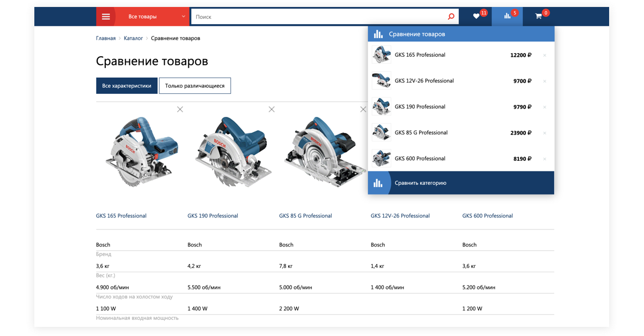Screen dimensions: 644x336
Task: Focus the Поиск search field
Action: click(x=319, y=17)
